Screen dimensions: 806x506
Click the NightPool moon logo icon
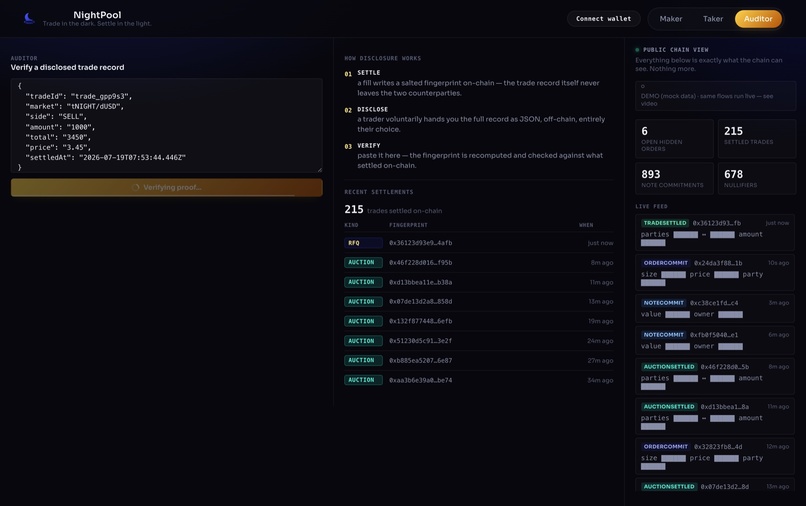pos(29,19)
